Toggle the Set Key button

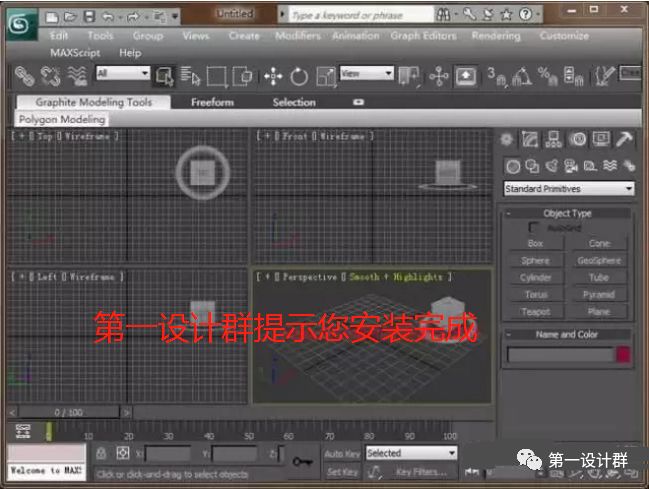342,472
